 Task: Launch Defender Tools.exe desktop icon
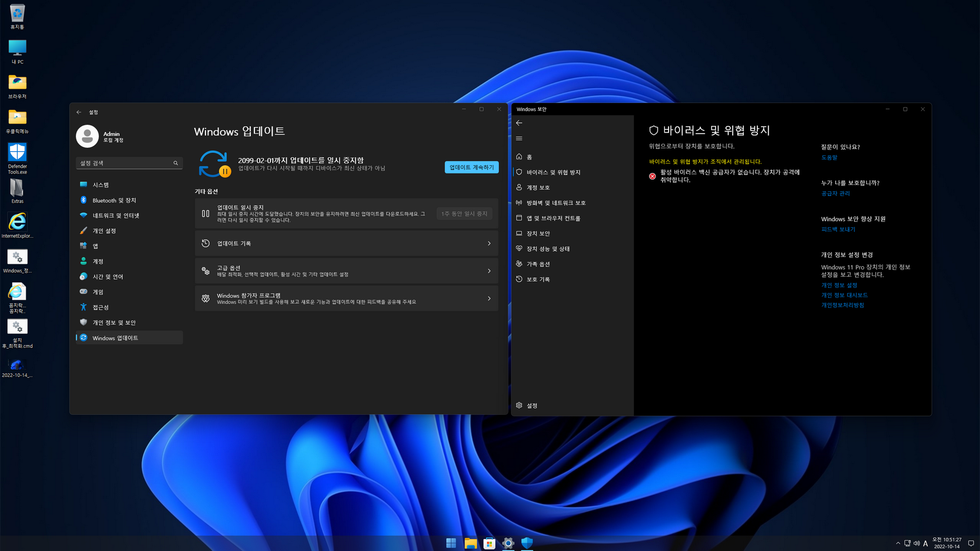point(17,158)
